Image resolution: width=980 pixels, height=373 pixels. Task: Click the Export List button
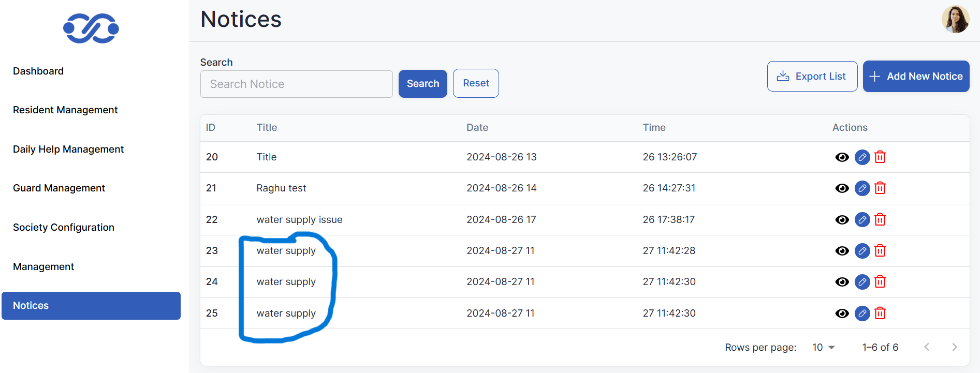click(812, 77)
